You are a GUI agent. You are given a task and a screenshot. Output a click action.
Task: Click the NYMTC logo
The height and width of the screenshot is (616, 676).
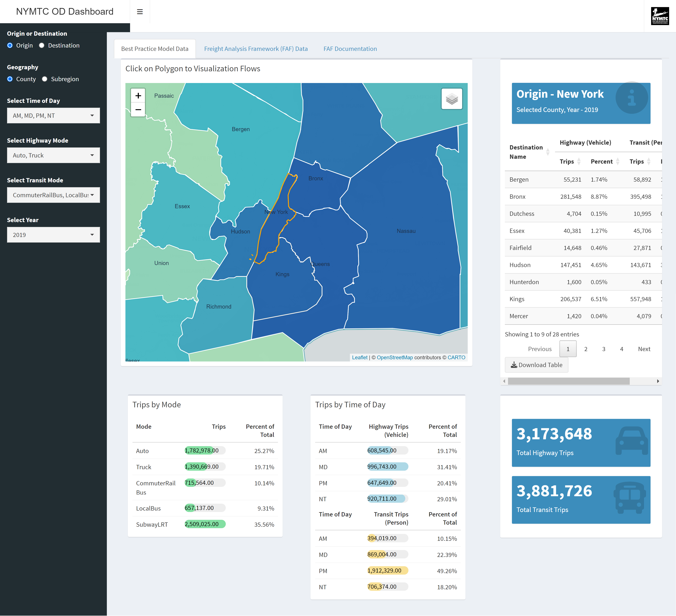click(x=660, y=16)
